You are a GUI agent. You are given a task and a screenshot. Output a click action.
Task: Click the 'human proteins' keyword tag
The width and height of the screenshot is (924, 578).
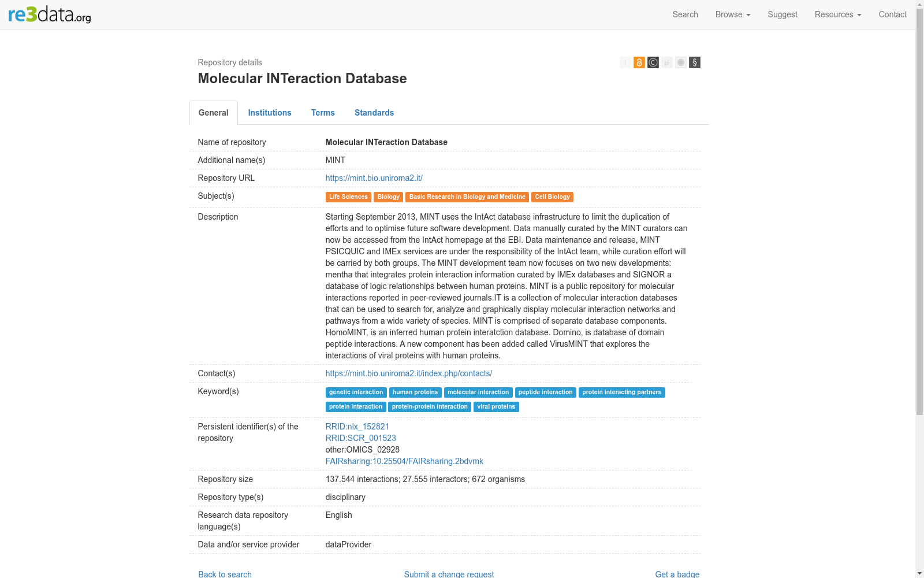pyautogui.click(x=415, y=392)
